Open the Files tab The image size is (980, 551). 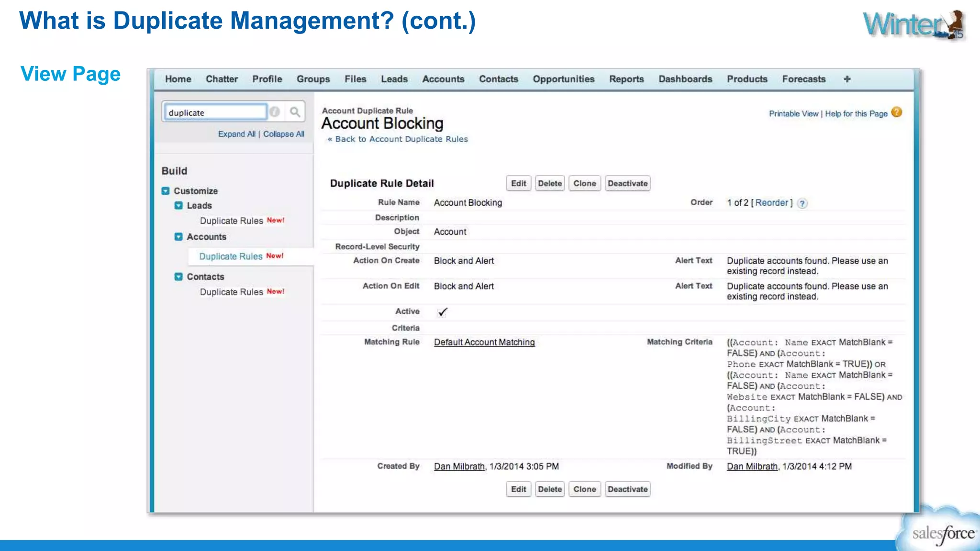(355, 79)
